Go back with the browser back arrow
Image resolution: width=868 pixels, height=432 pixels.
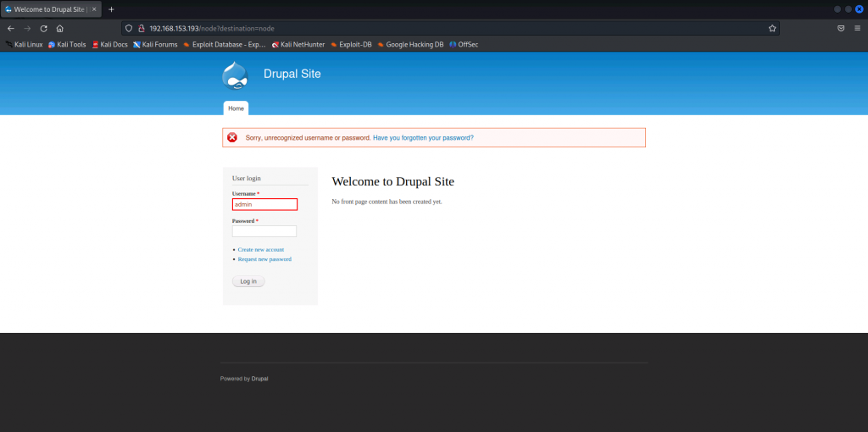click(x=10, y=28)
